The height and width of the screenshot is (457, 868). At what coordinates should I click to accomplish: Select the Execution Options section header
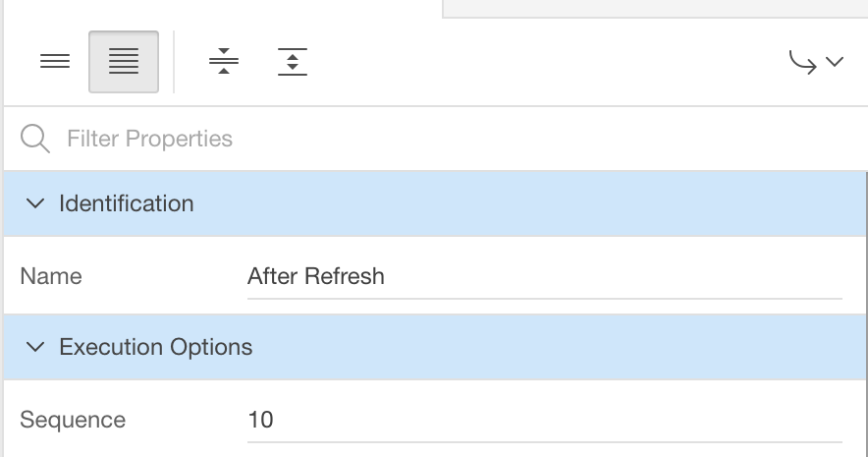point(435,347)
